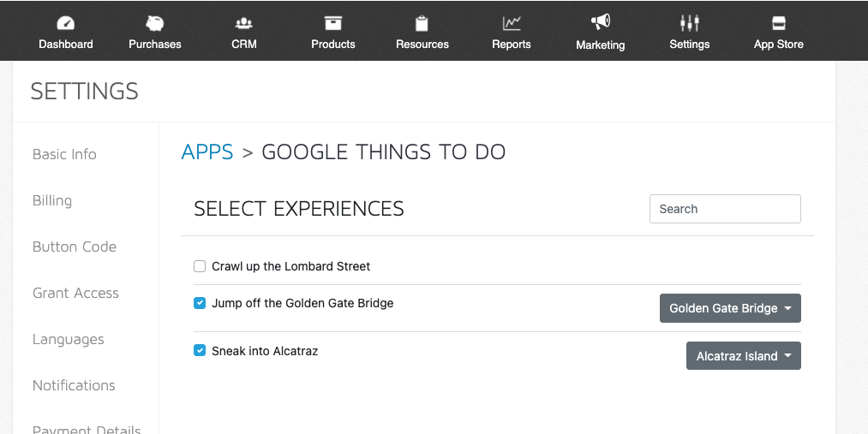Open the Resources clipboard icon

coord(422,23)
